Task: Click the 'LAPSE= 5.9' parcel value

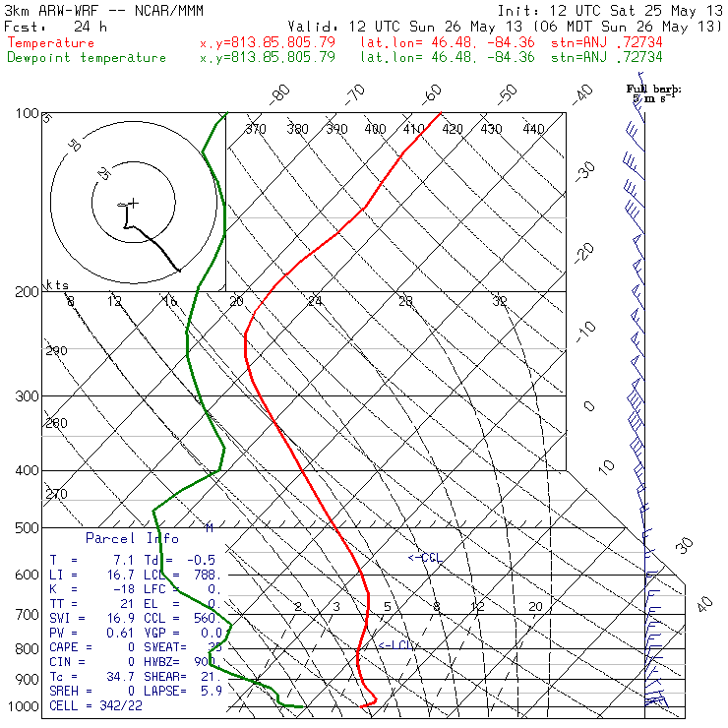Action: click(x=182, y=692)
